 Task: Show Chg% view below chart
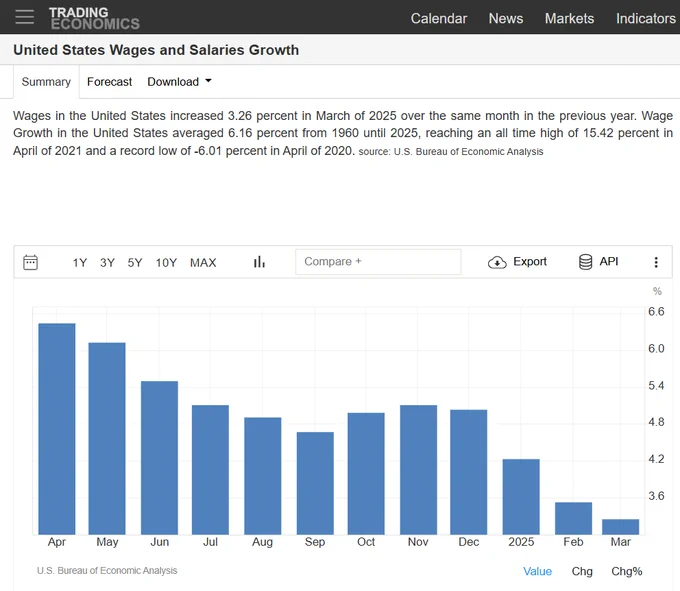pos(627,571)
